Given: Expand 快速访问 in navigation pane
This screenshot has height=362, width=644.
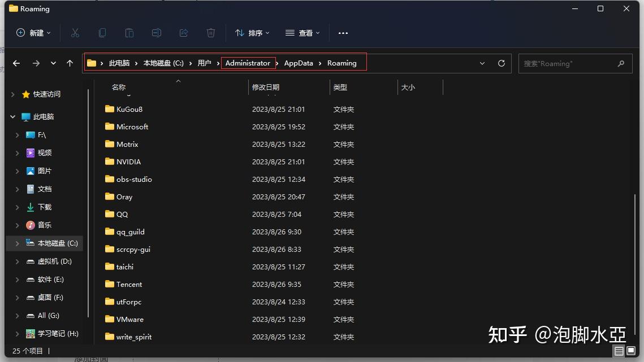Looking at the screenshot, I should point(13,94).
